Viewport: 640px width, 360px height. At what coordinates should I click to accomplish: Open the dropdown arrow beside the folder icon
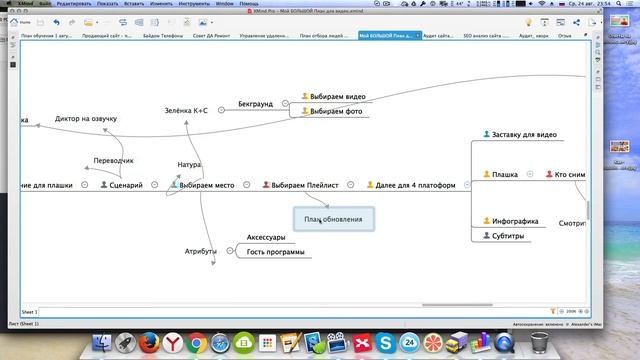[x=97, y=23]
